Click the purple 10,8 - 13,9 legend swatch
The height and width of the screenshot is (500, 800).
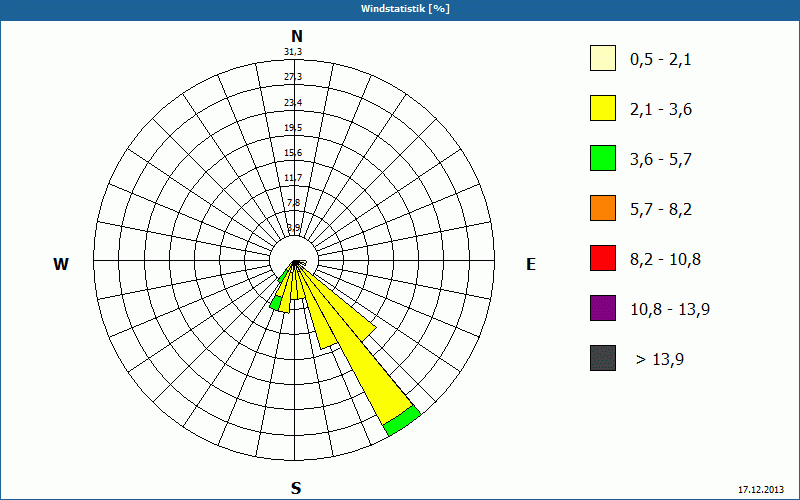point(603,308)
